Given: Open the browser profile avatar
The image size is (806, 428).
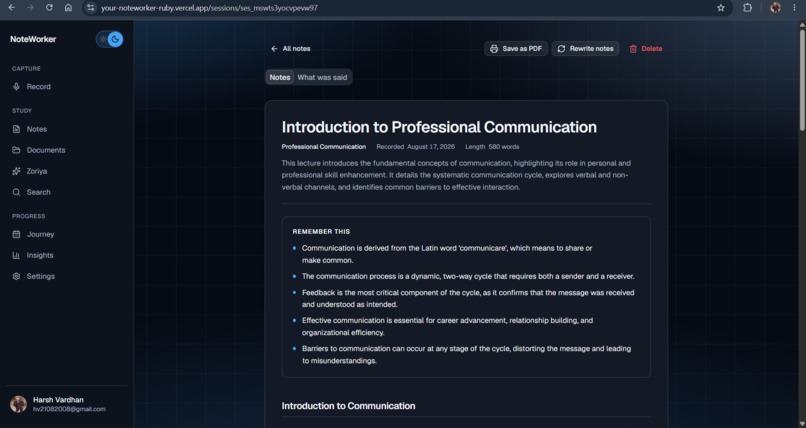Looking at the screenshot, I should coord(775,8).
